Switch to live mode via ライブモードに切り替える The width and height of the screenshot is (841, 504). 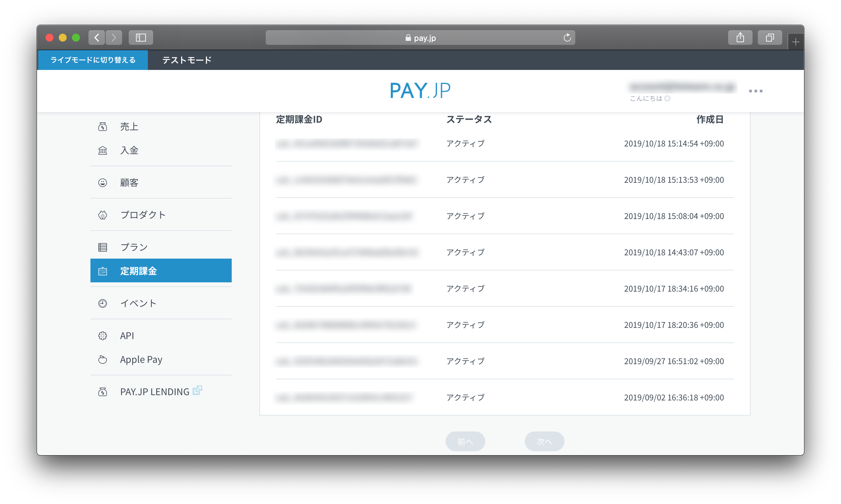point(93,60)
